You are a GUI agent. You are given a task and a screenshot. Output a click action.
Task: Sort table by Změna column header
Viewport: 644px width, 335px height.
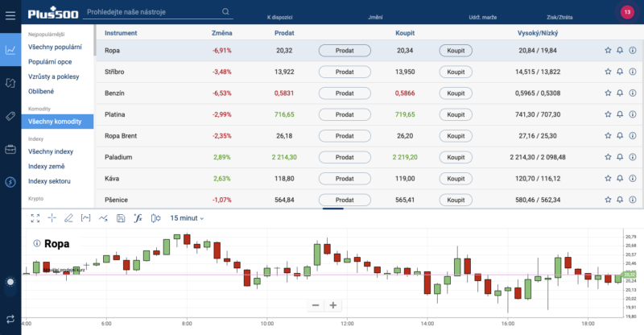[222, 33]
